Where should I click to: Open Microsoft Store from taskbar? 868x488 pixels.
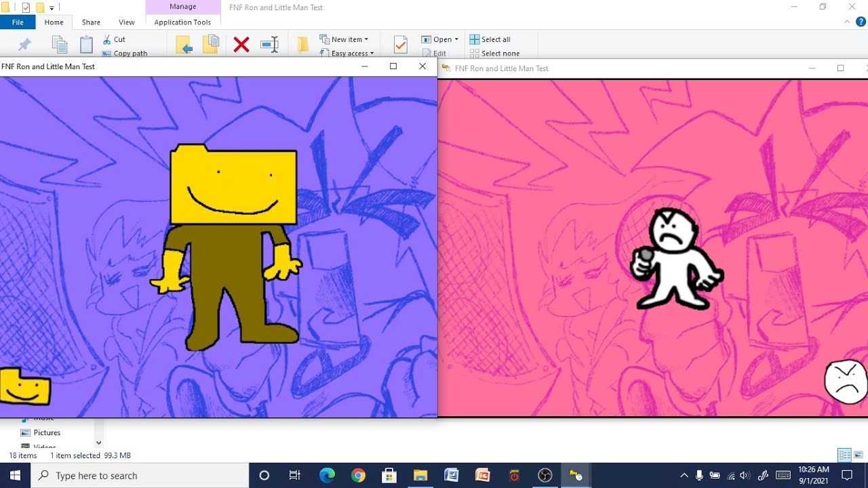(x=389, y=475)
